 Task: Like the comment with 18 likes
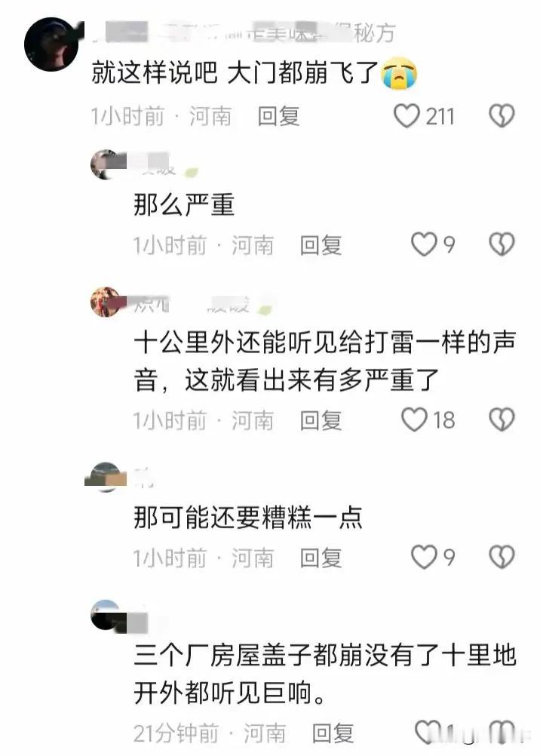click(414, 419)
